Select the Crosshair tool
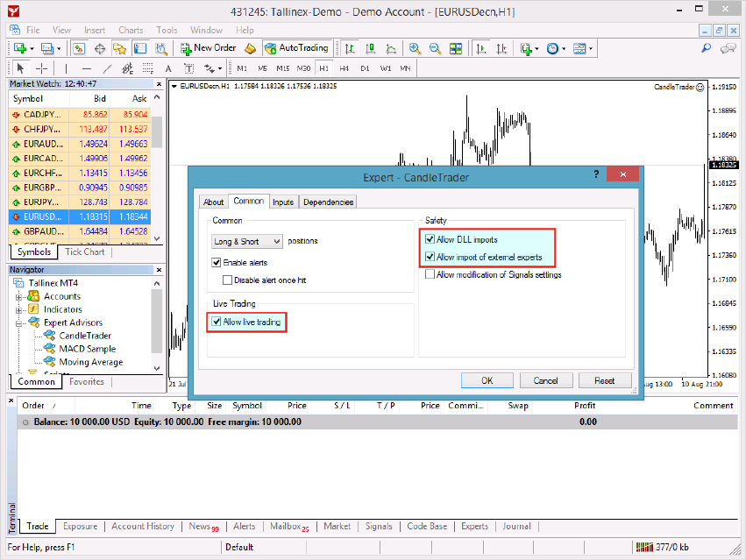Screen dimensions: 746x560 click(x=42, y=68)
